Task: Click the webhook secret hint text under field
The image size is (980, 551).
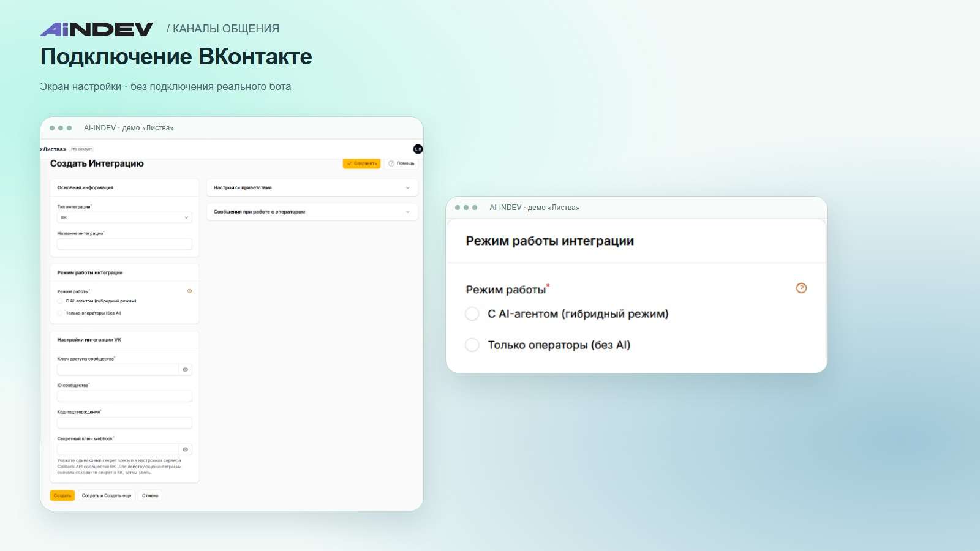Action: (119, 467)
